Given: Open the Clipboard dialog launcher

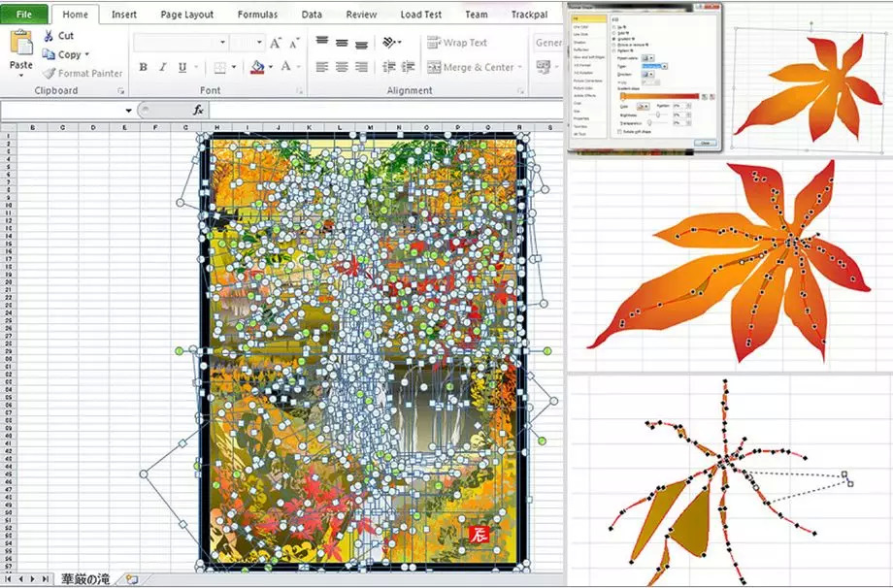Looking at the screenshot, I should pyautogui.click(x=120, y=90).
